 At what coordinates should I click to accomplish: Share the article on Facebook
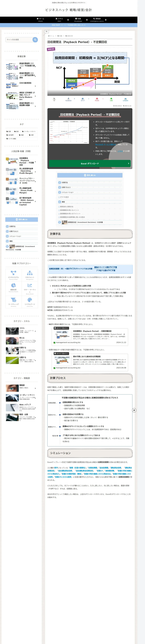[x=68, y=99]
